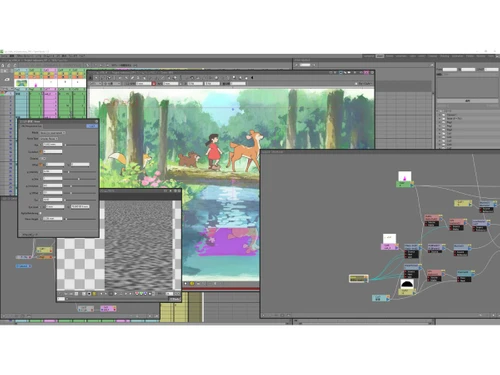The image size is (500, 375).
Task: Click the Wave Height value field
Action: [x=53, y=219]
